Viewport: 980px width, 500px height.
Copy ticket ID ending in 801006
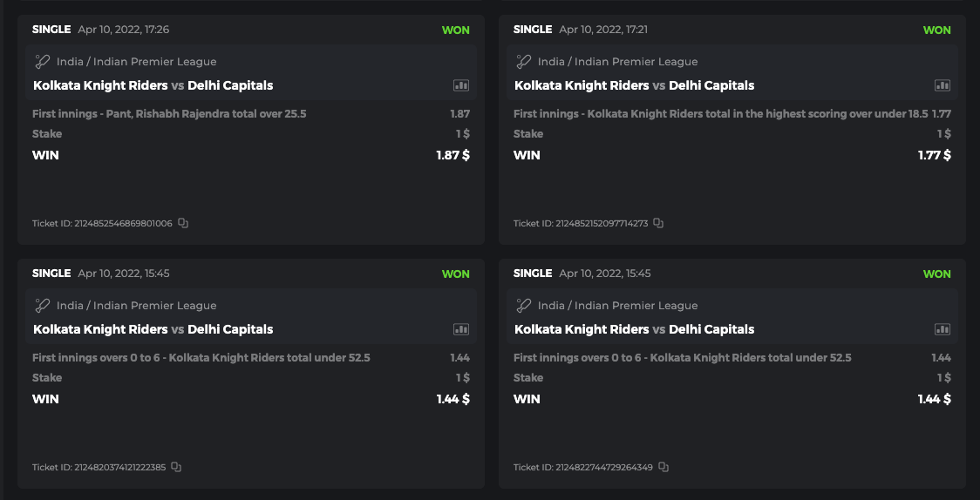(183, 223)
